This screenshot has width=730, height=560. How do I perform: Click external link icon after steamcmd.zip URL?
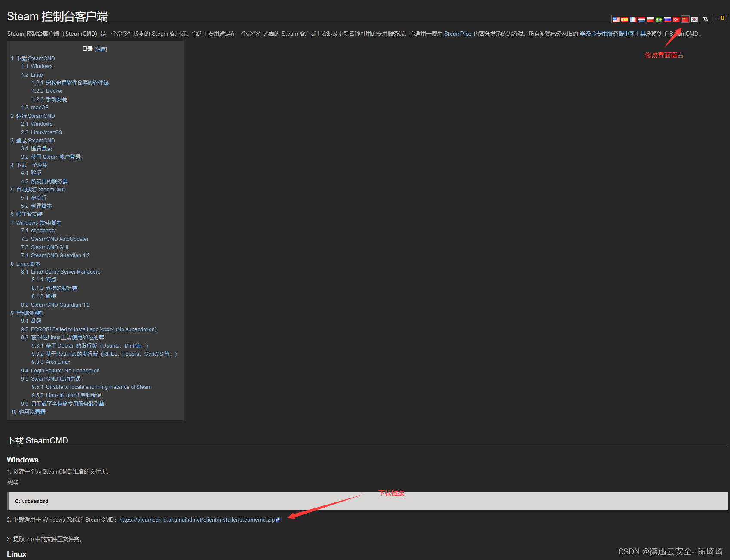(x=278, y=520)
